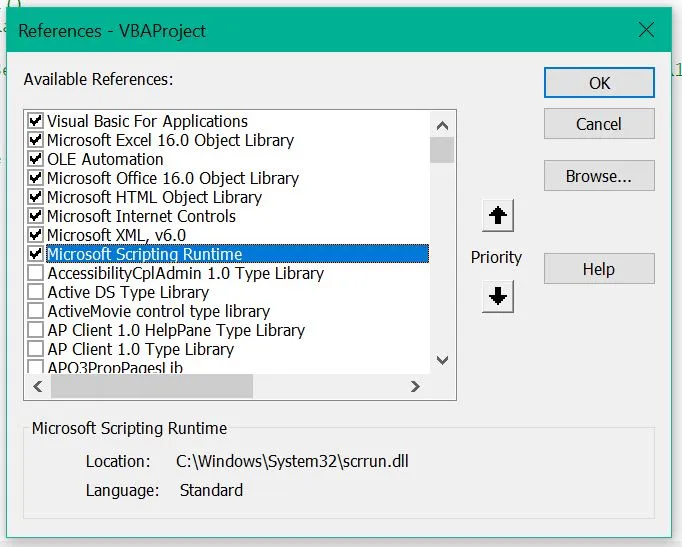Select ActiveMovie control type library entry
Screen dimensions: 682x547
(158, 311)
